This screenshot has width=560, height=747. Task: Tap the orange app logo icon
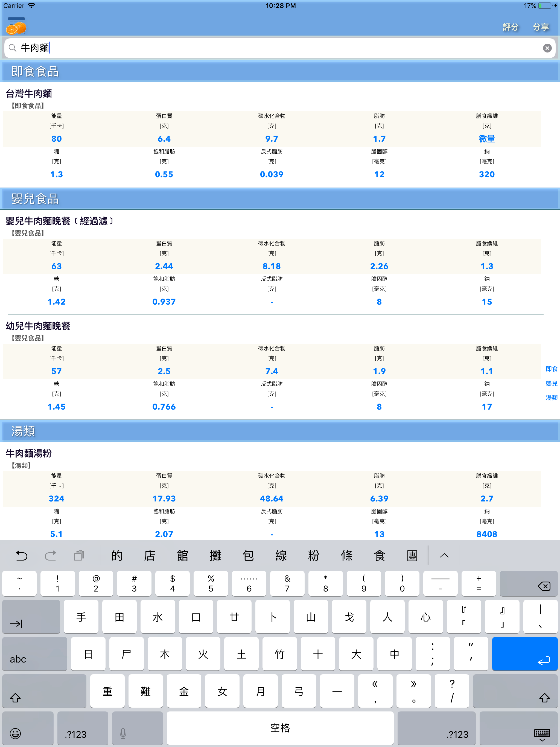16,26
